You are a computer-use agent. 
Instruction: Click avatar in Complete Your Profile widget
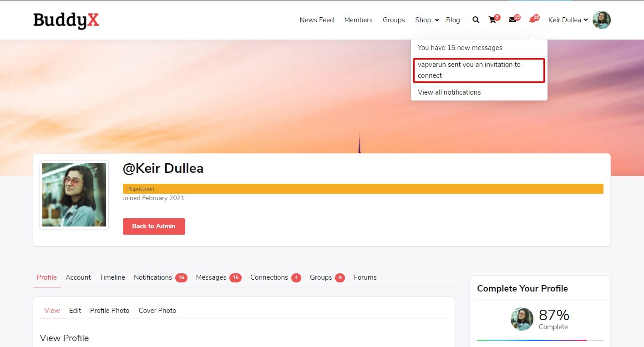tap(522, 319)
